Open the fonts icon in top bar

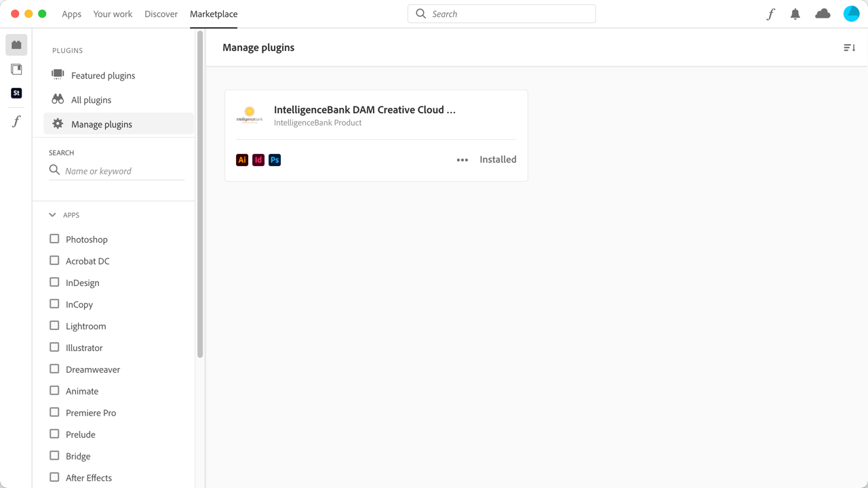coord(770,14)
